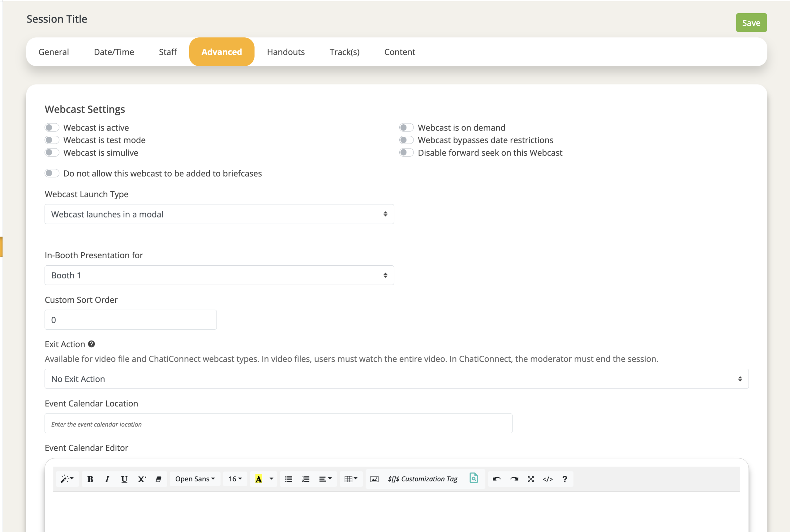The image size is (790, 532).
Task: Focus the Event Calendar Location field
Action: click(x=278, y=423)
